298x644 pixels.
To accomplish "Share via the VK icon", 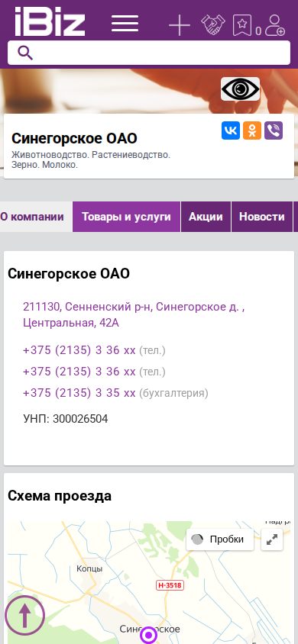I will click(x=231, y=130).
